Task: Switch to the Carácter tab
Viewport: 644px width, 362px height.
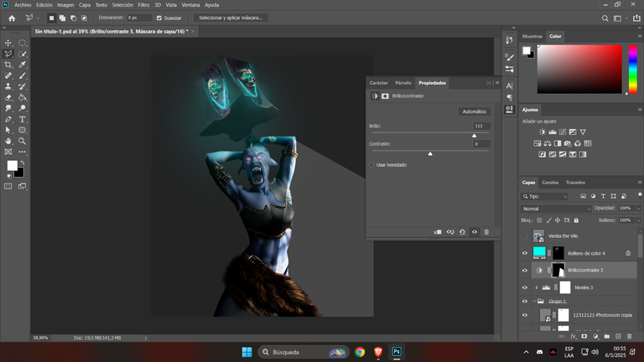Action: [379, 83]
